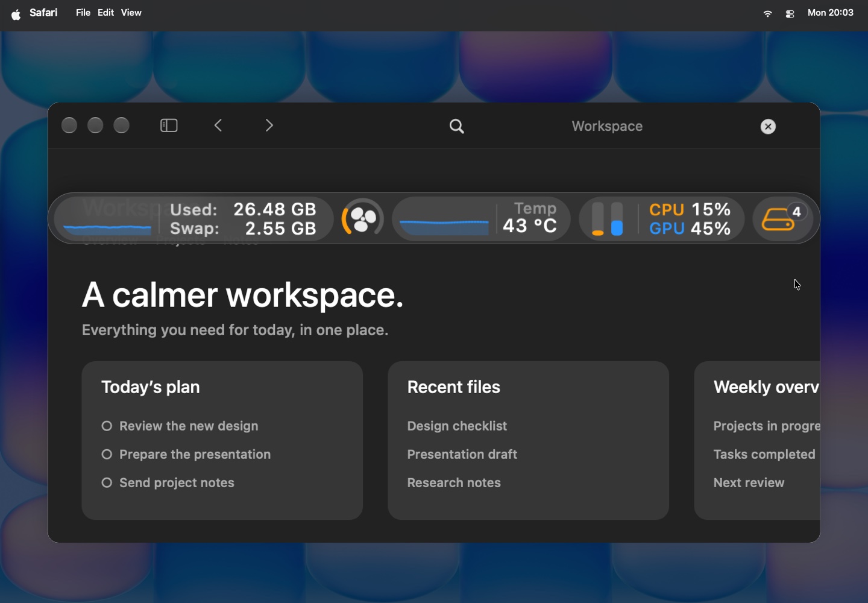868x603 pixels.
Task: Click Next review row
Action: coord(749,482)
